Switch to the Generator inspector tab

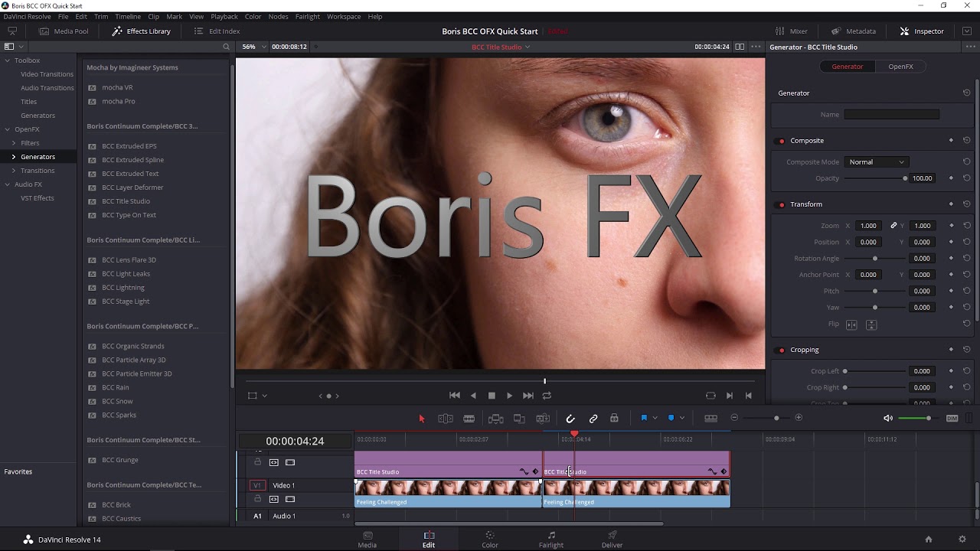[x=848, y=67]
